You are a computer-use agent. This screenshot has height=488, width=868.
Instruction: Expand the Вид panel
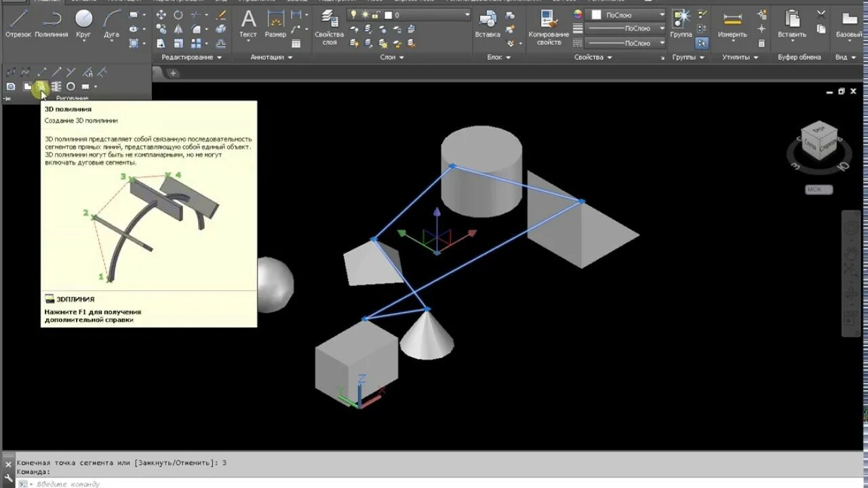point(845,57)
